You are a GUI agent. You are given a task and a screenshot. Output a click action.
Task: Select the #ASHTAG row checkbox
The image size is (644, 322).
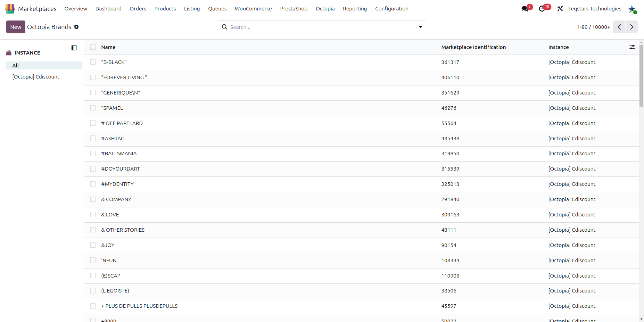93,139
